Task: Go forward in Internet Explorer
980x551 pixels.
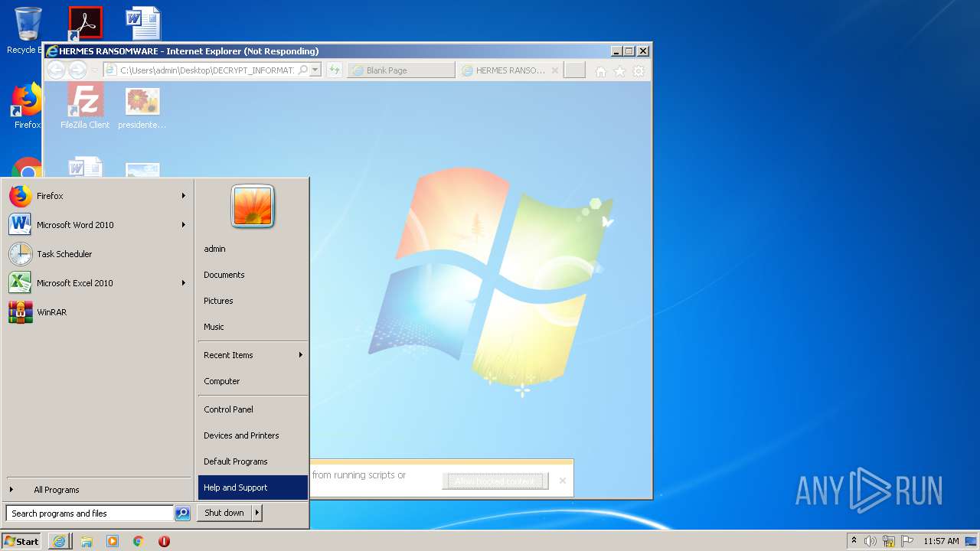Action: tap(77, 70)
